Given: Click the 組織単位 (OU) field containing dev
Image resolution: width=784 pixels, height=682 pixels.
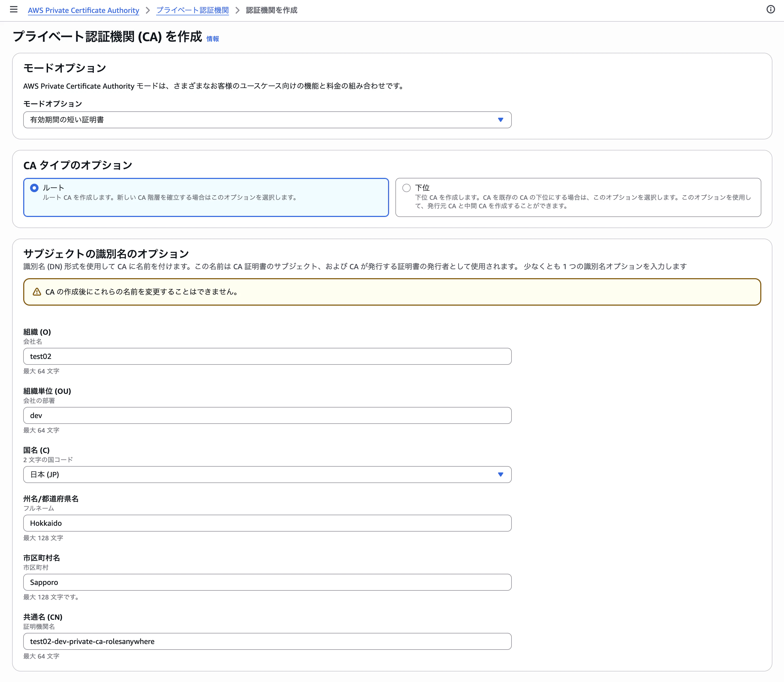Looking at the screenshot, I should point(267,416).
